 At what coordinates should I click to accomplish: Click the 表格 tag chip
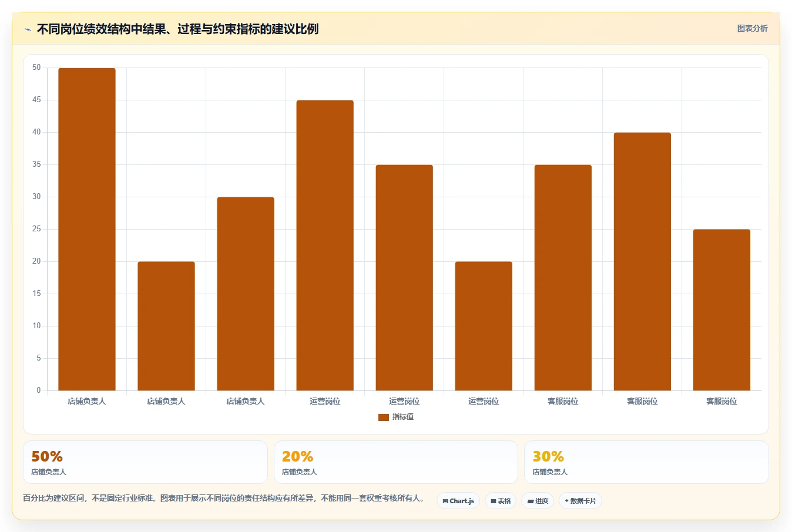point(501,501)
